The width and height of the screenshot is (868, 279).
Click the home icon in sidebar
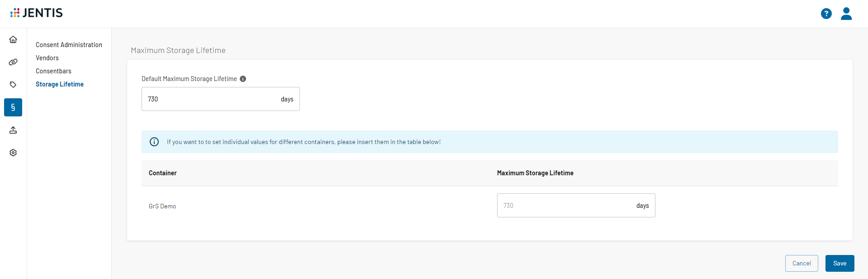(x=13, y=39)
